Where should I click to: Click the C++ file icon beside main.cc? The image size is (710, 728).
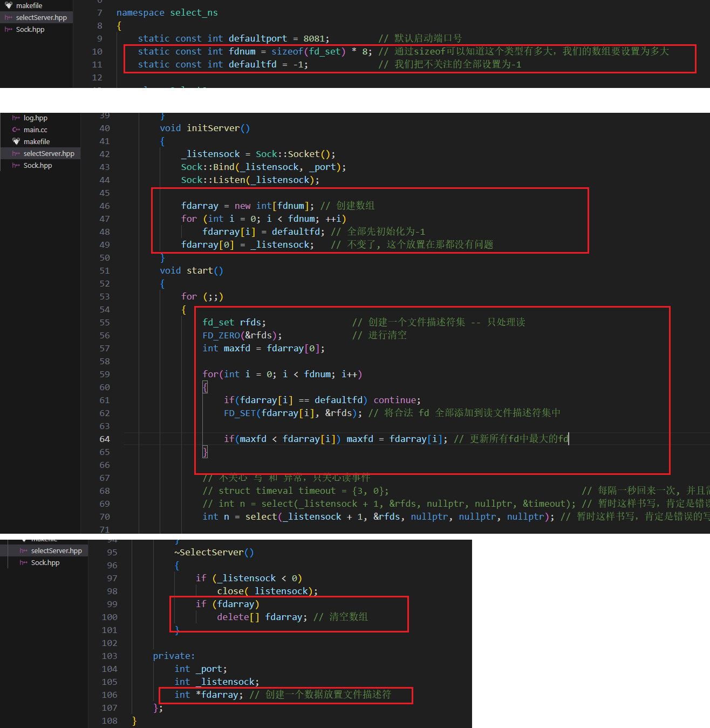pyautogui.click(x=16, y=130)
